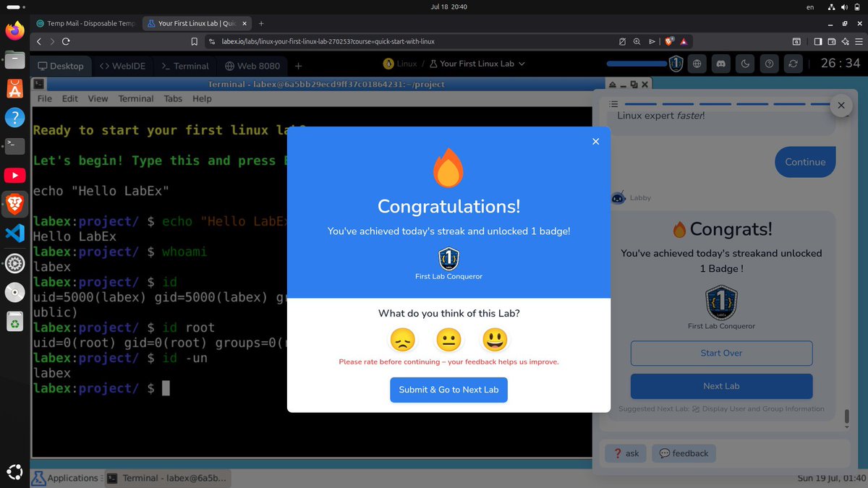The height and width of the screenshot is (488, 868).
Task: Click the ask button
Action: [626, 453]
